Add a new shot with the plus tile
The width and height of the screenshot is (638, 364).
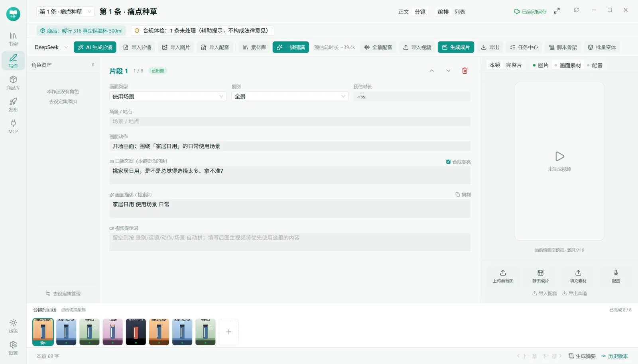[229, 332]
